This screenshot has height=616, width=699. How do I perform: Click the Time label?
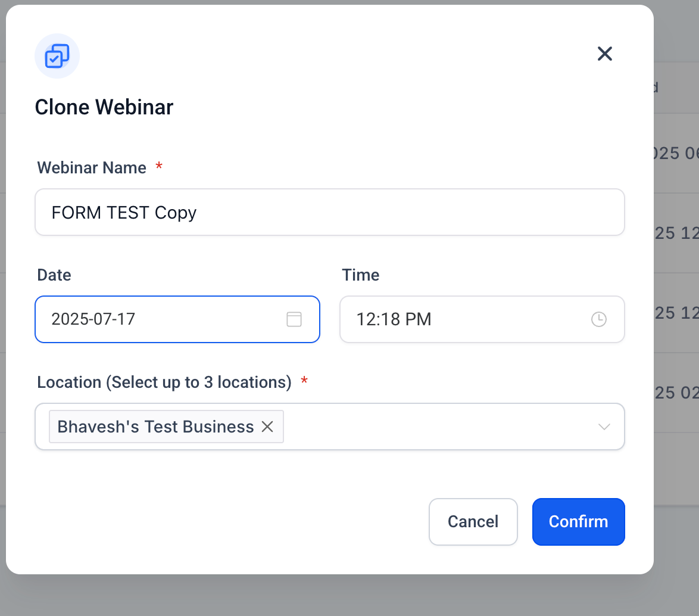(360, 275)
